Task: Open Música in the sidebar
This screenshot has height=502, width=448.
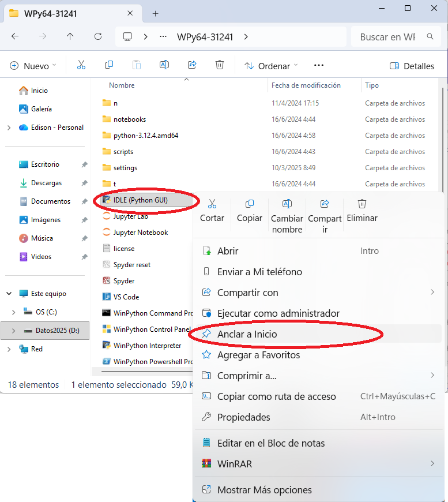Action: click(36, 238)
